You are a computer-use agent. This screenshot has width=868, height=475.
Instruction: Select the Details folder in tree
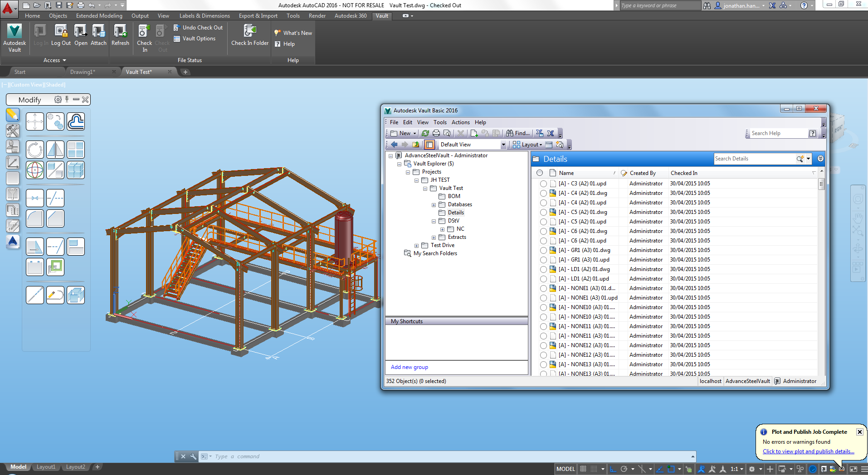click(455, 213)
